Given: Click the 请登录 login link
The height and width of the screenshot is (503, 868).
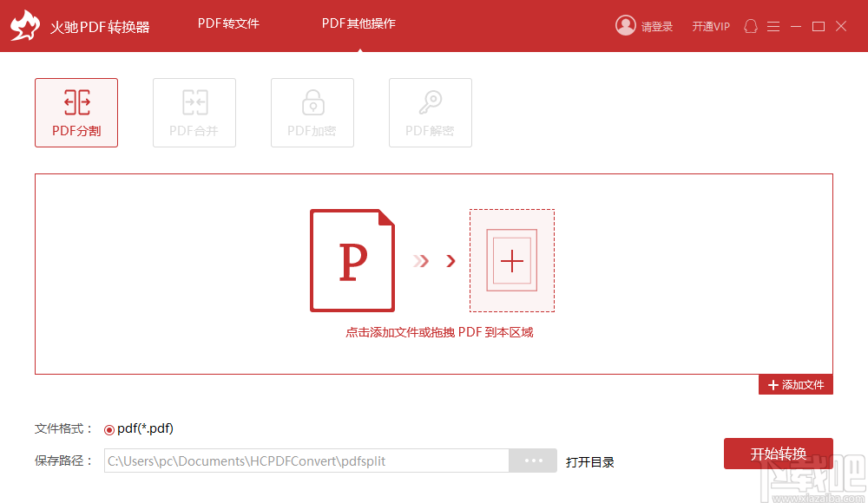Looking at the screenshot, I should coord(657,27).
